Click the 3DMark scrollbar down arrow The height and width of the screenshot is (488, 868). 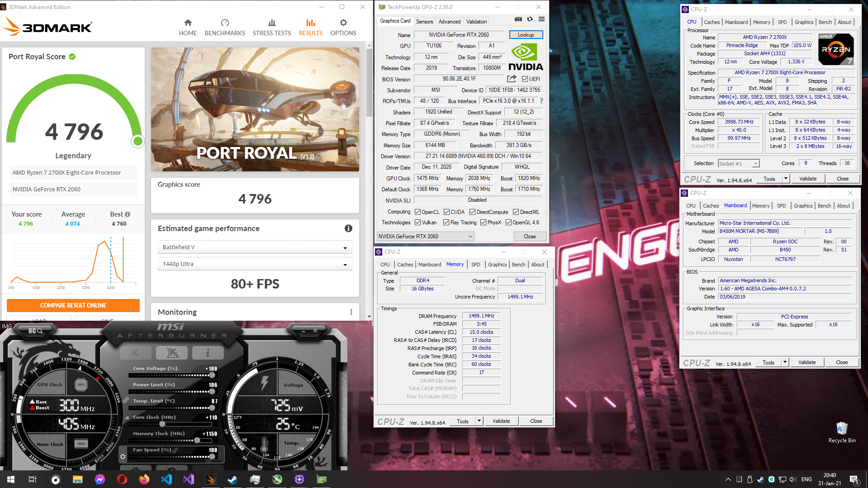pyautogui.click(x=369, y=317)
